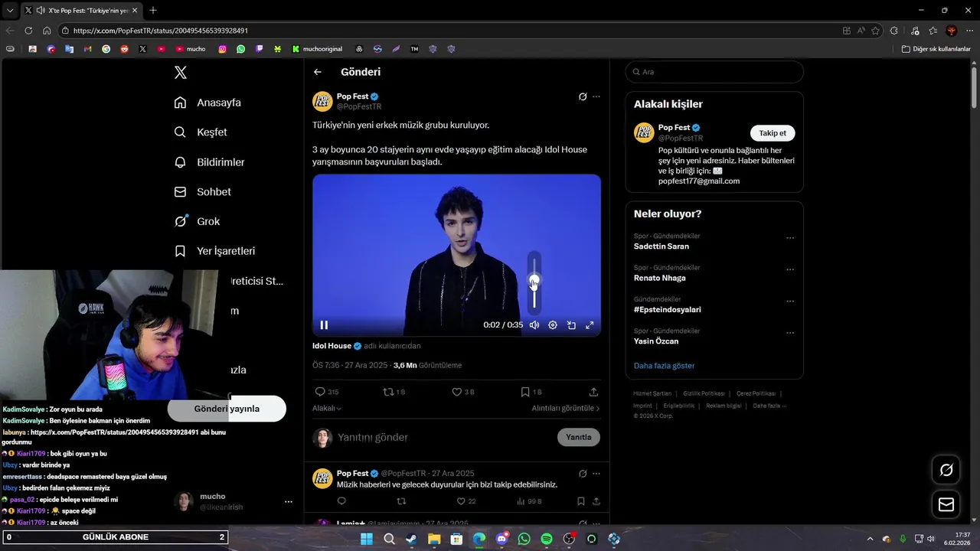Pause the video in the post

[324, 325]
